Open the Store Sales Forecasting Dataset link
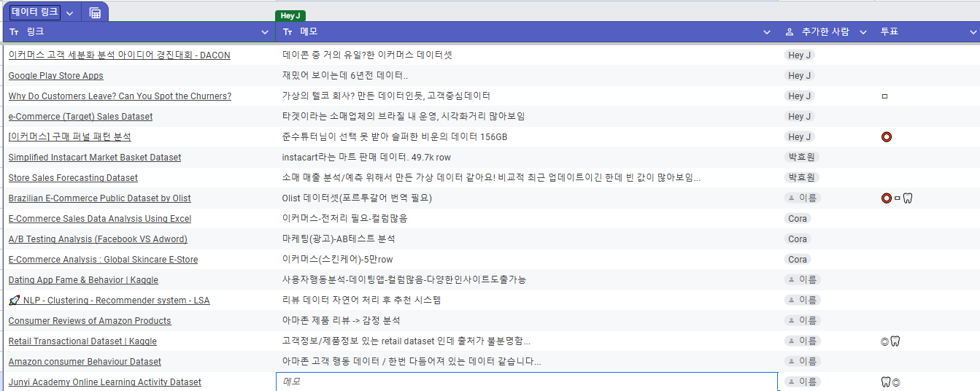Viewport: 980px width, 391px height. pyautogui.click(x=73, y=178)
